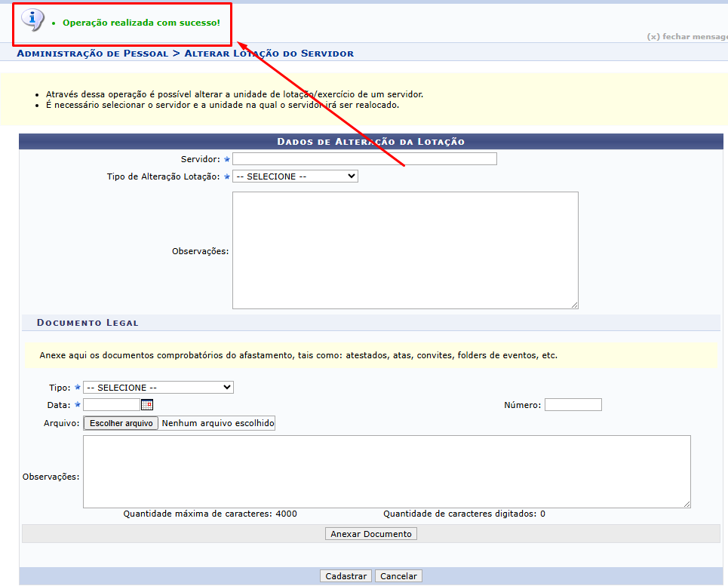Open the calendar picker next to Data
The image size is (728, 586).
147,405
